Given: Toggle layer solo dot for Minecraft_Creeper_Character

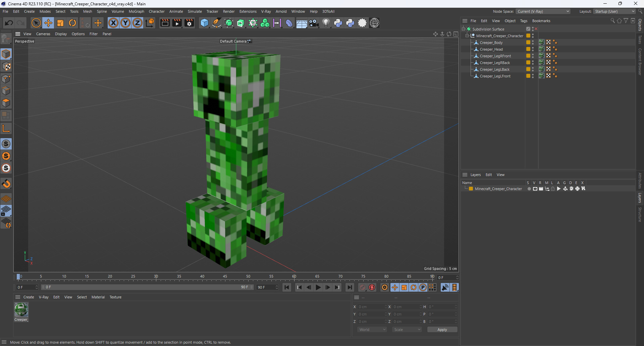Looking at the screenshot, I should click(x=529, y=189).
